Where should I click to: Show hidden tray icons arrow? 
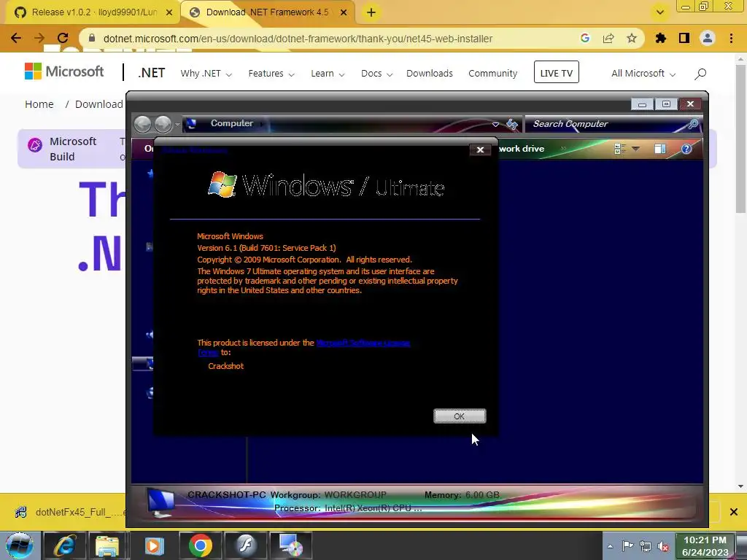click(610, 546)
